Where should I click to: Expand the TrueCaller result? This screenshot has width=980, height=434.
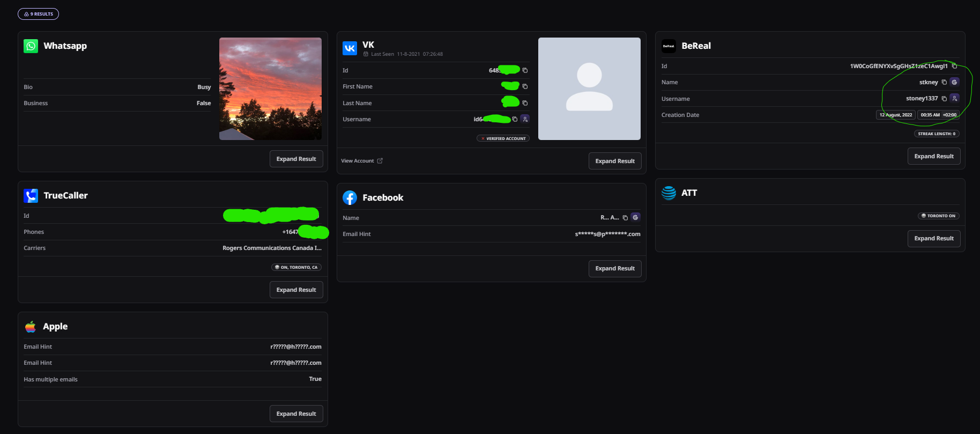[x=296, y=290]
